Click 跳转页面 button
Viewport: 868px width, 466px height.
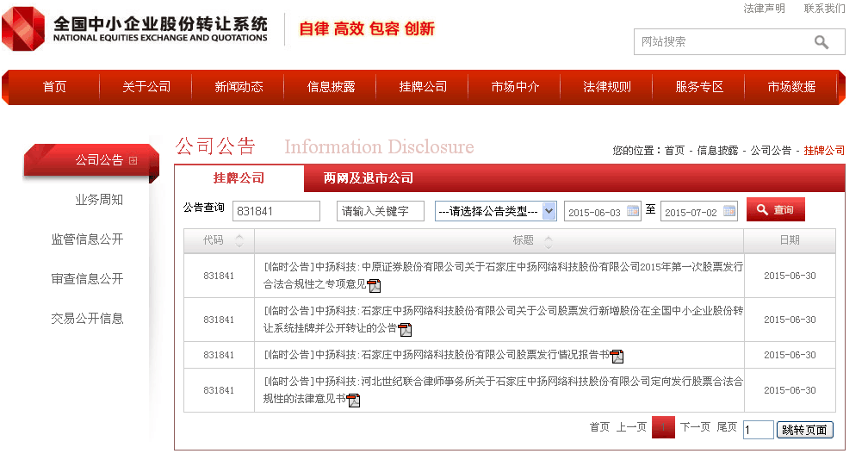point(804,430)
